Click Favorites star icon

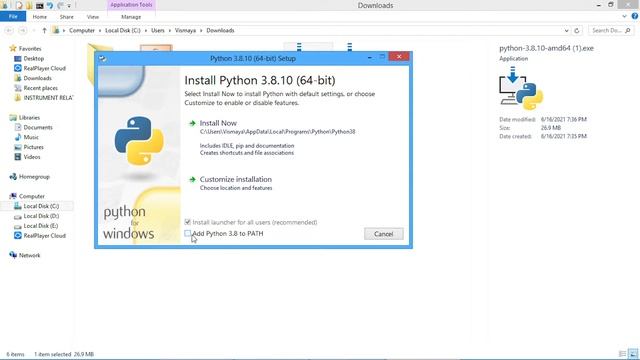(13, 49)
